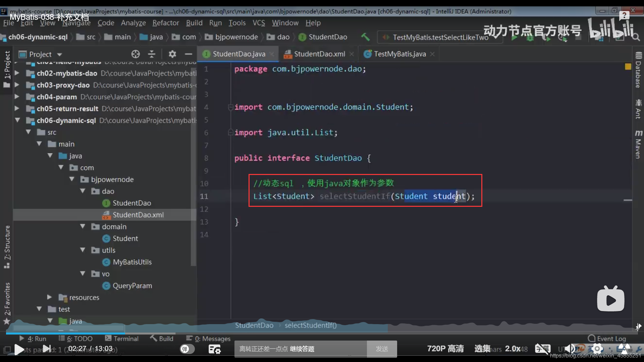Select MyBatisUtils class in tree
Image resolution: width=644 pixels, height=362 pixels.
tap(132, 262)
